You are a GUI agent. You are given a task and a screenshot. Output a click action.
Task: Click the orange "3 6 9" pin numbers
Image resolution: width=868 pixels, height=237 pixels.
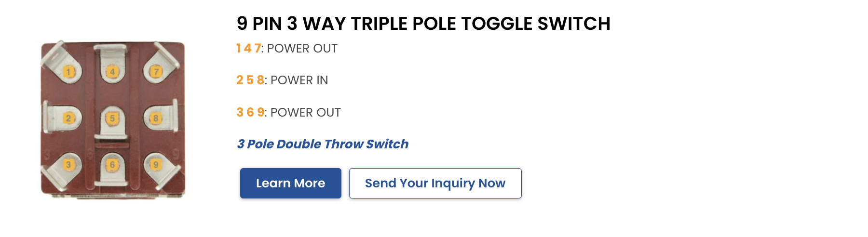click(x=250, y=113)
